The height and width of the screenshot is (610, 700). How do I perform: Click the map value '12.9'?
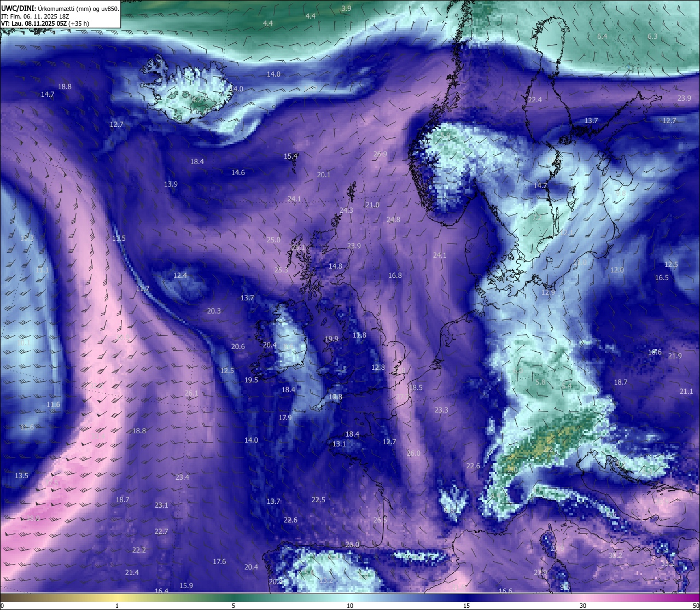(x=548, y=292)
